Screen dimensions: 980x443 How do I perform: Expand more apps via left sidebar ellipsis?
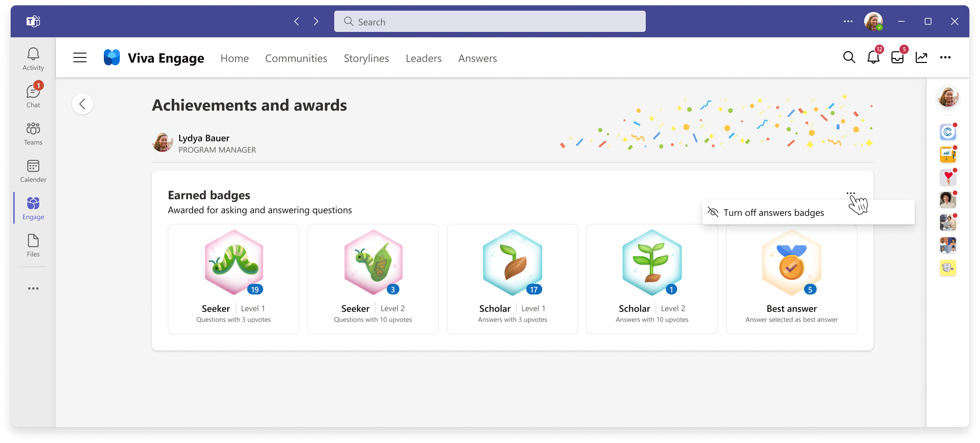point(33,288)
